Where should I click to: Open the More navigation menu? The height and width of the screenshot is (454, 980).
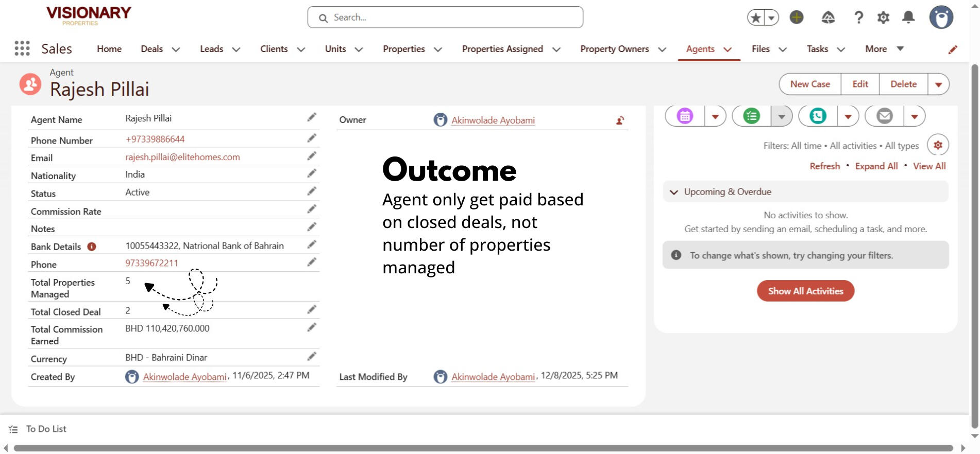pyautogui.click(x=884, y=49)
